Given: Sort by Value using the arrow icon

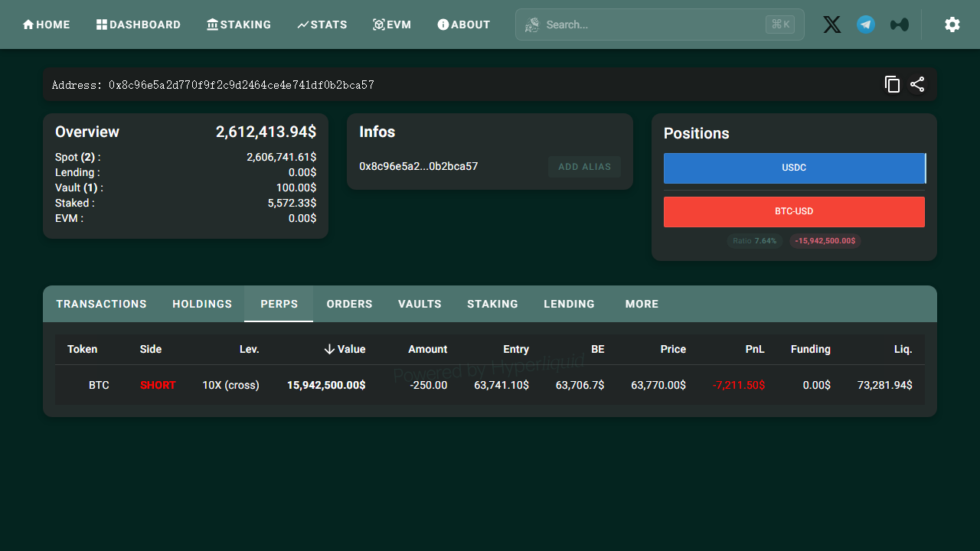Looking at the screenshot, I should click(x=329, y=349).
